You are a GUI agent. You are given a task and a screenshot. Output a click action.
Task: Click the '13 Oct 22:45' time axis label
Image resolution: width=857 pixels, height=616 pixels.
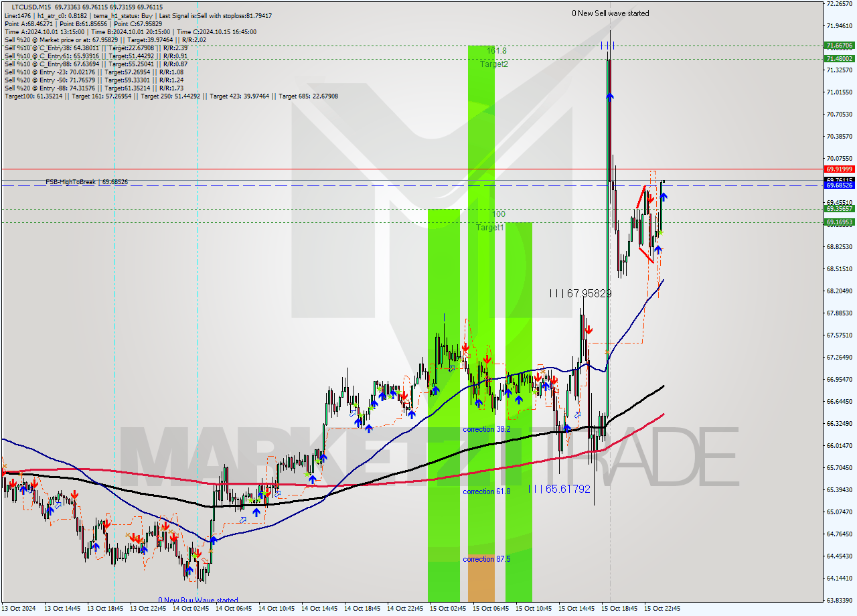147,609
